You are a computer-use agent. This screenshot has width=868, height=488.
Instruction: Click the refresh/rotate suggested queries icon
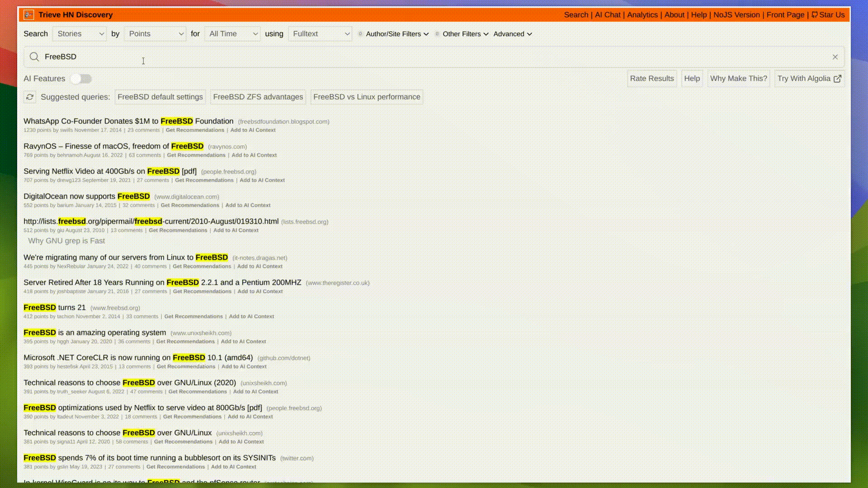[x=29, y=97]
